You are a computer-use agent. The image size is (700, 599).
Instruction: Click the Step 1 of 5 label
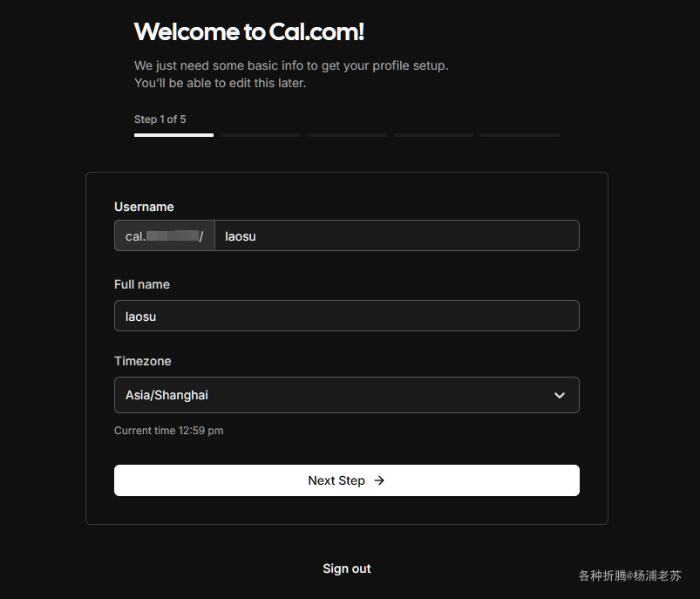click(x=160, y=119)
